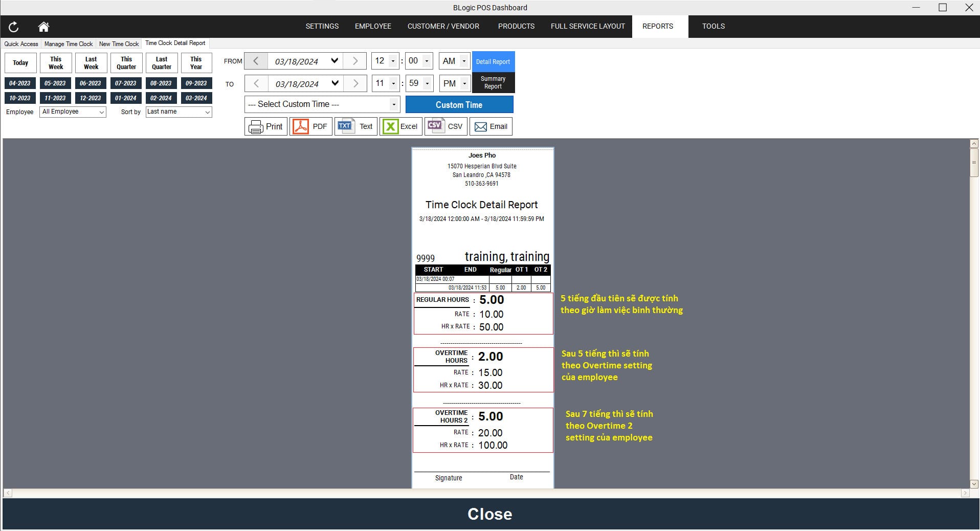
Task: Go to next day in FROM date
Action: [355, 61]
